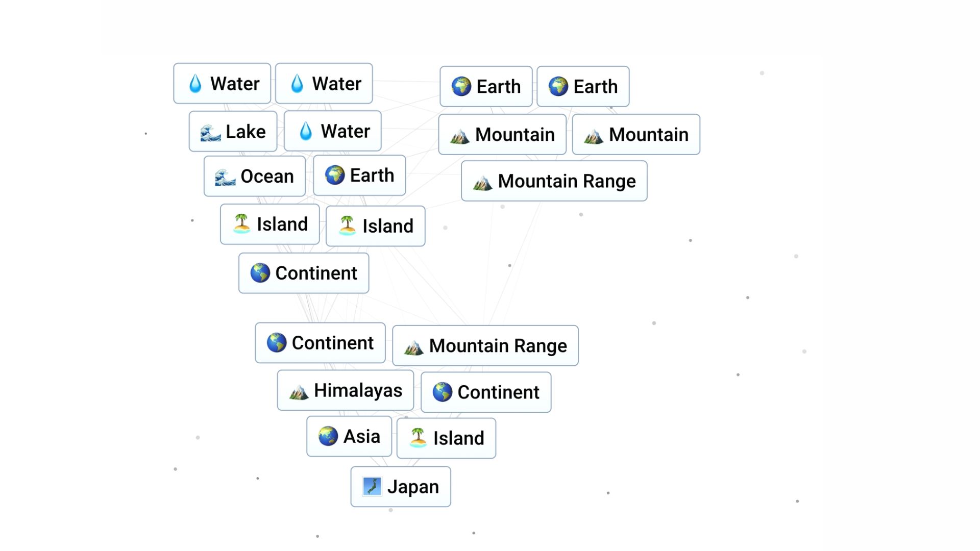Viewport: 980px width, 551px height.
Task: Click the Earth globe node (top-right)
Action: point(581,85)
